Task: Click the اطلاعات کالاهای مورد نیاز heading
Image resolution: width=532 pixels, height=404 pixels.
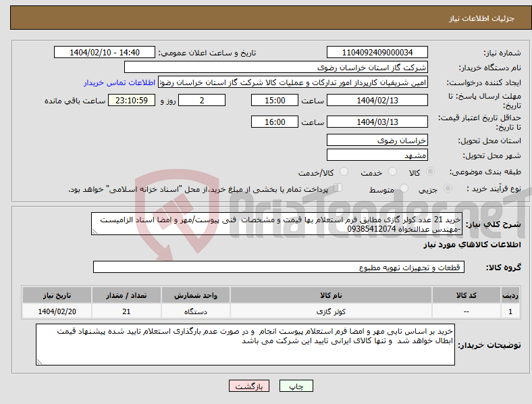Action: click(472, 245)
